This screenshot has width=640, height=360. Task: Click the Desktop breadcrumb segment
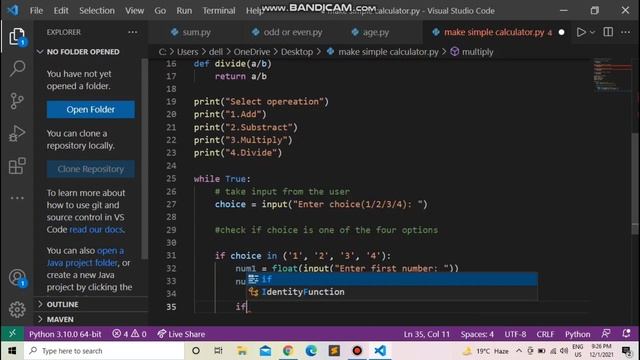pos(297,52)
